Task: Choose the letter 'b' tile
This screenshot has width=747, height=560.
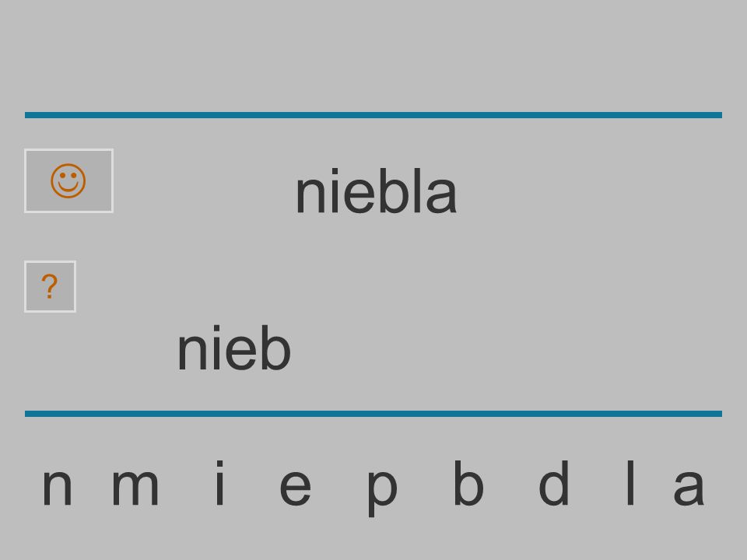Action: coord(468,483)
